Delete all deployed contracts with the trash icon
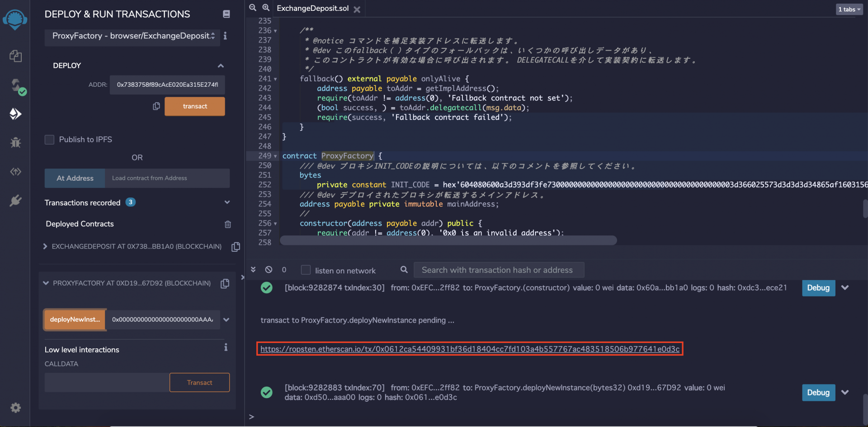The image size is (868, 427). point(228,224)
